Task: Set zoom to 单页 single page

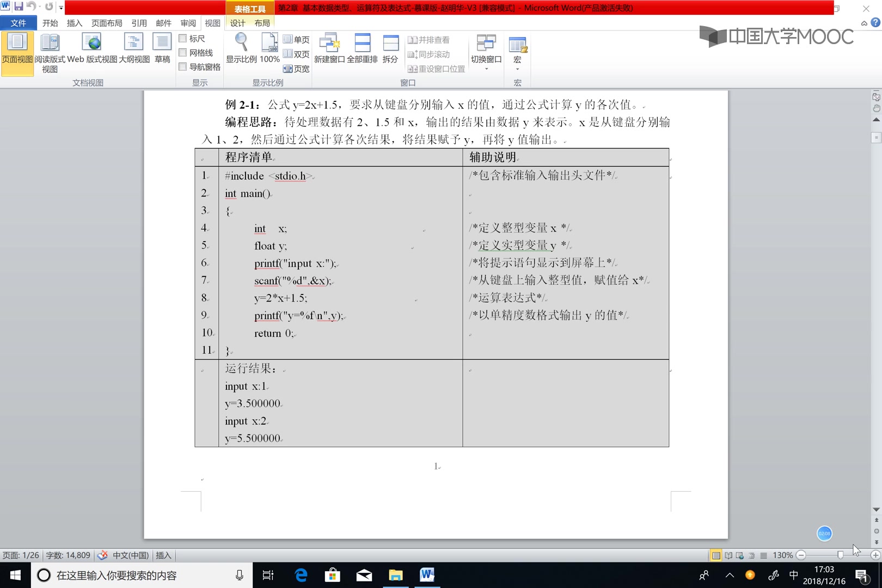Action: 296,39
